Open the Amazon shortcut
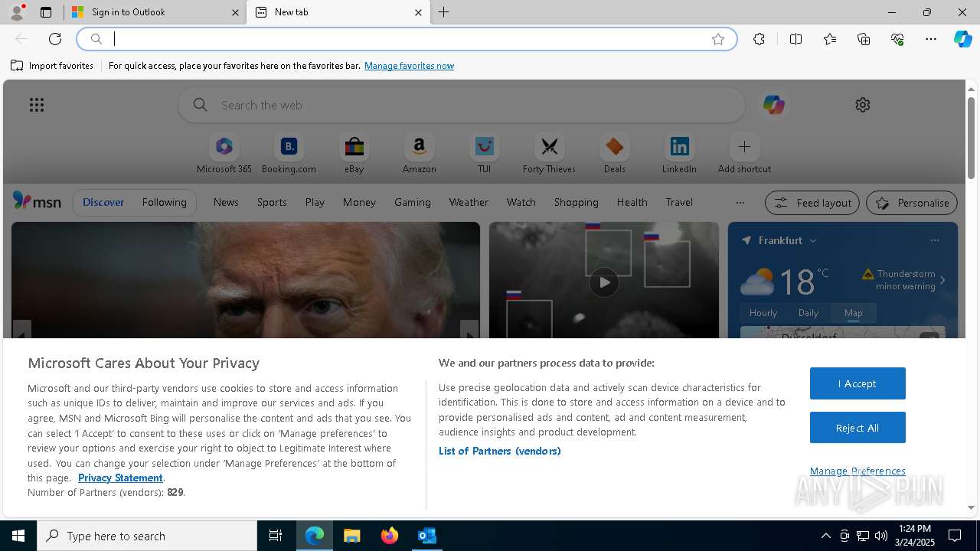This screenshot has width=980, height=551. click(x=419, y=154)
